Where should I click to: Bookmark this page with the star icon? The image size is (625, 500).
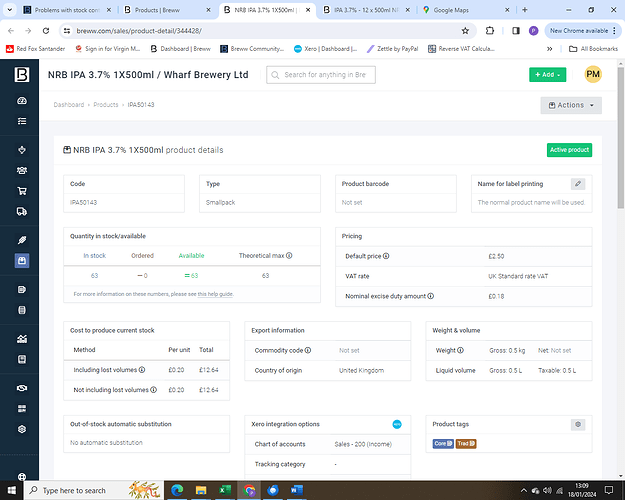pos(465,31)
